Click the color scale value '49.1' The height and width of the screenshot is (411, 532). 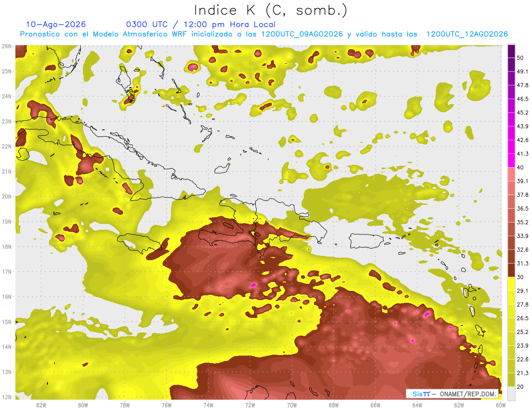[x=522, y=72]
